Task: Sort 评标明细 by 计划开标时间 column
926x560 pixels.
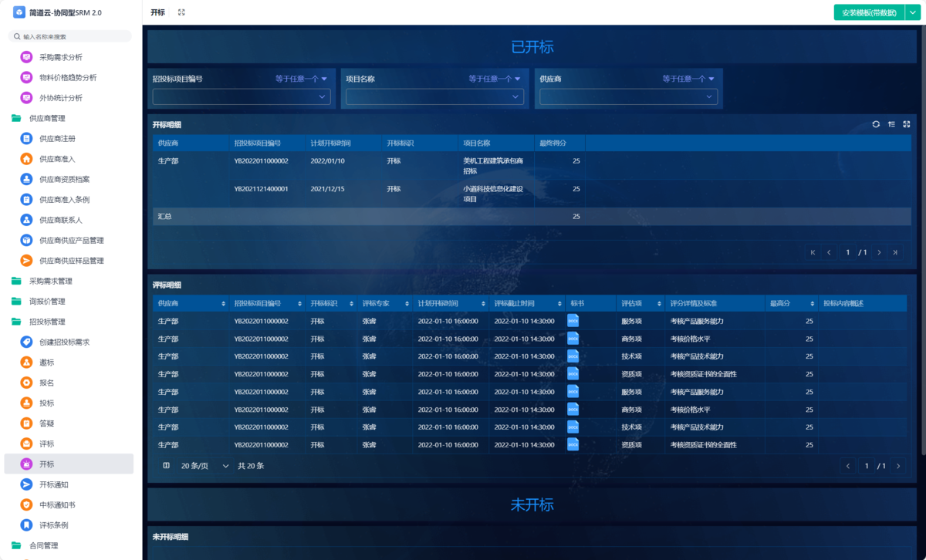Action: pyautogui.click(x=483, y=304)
